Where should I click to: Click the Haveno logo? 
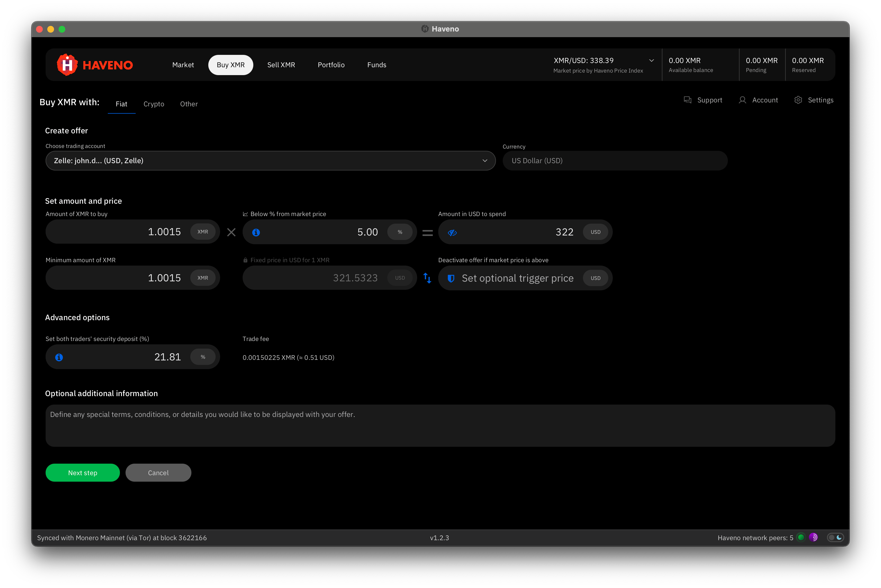(x=95, y=64)
